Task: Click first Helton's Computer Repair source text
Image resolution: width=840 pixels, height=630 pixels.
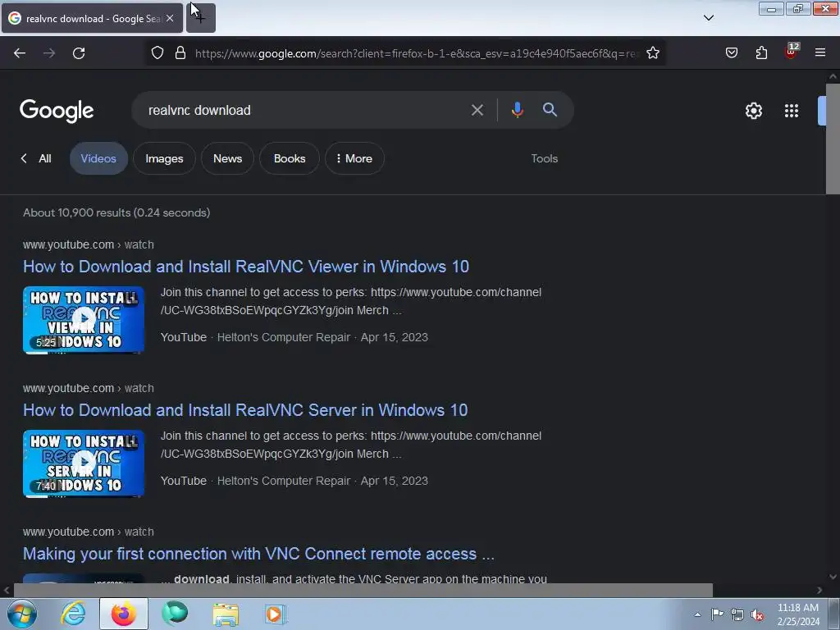Action: [x=283, y=337]
